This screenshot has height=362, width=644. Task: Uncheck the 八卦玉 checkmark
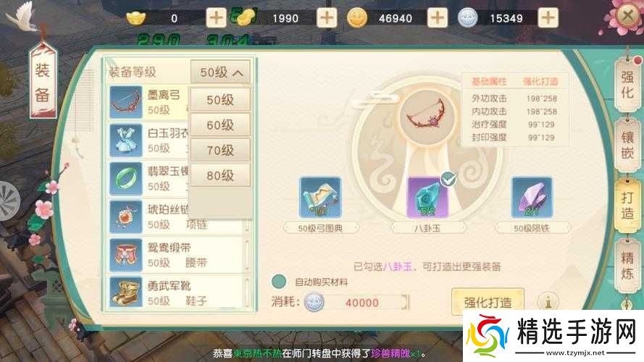pos(448,179)
